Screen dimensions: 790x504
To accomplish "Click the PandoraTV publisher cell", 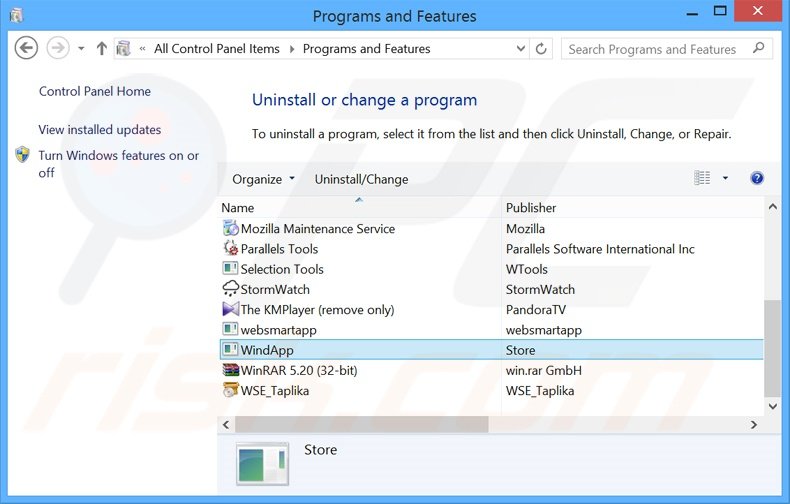I will [x=536, y=309].
